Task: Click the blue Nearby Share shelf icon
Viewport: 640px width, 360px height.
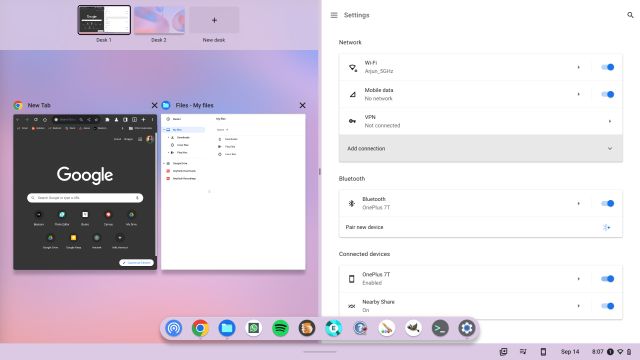Action: (173, 328)
